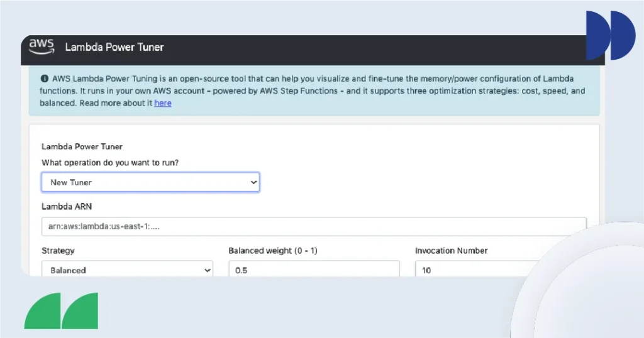Click the info icon in blue banner
The image size is (644, 338).
point(45,79)
